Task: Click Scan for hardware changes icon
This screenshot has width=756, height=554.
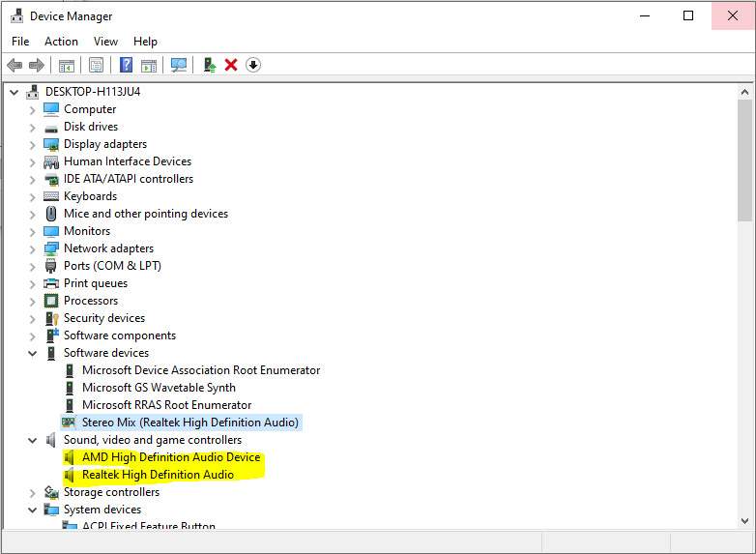Action: 179,65
